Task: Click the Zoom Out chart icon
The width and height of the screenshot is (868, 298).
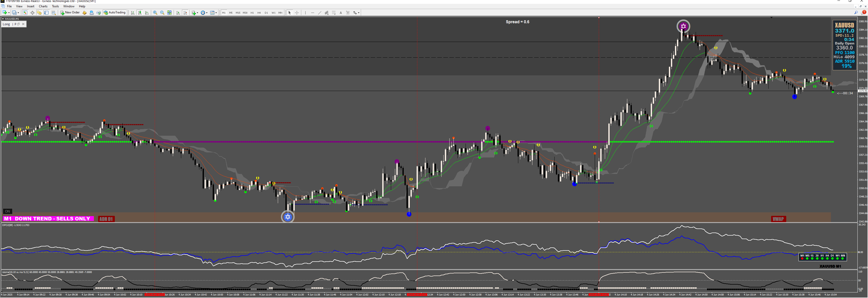Action: [x=162, y=13]
